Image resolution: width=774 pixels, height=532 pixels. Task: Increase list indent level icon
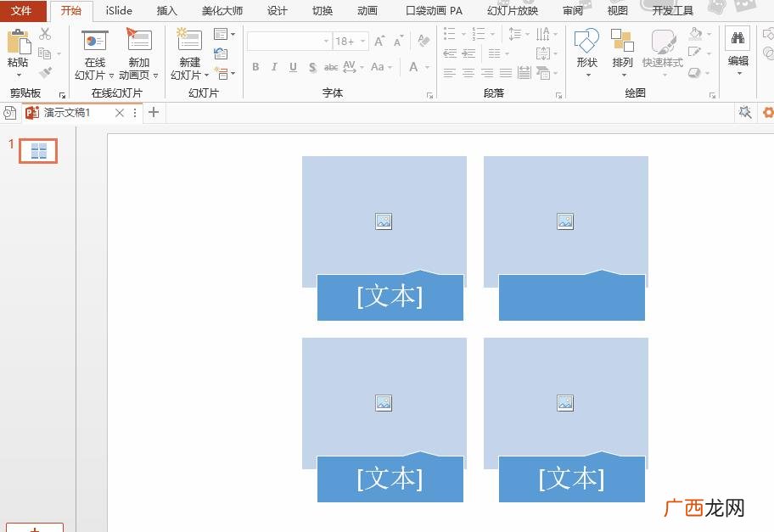pos(468,53)
